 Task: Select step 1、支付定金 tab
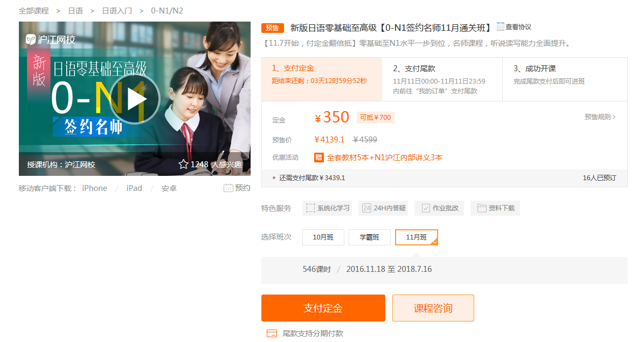[x=322, y=79]
